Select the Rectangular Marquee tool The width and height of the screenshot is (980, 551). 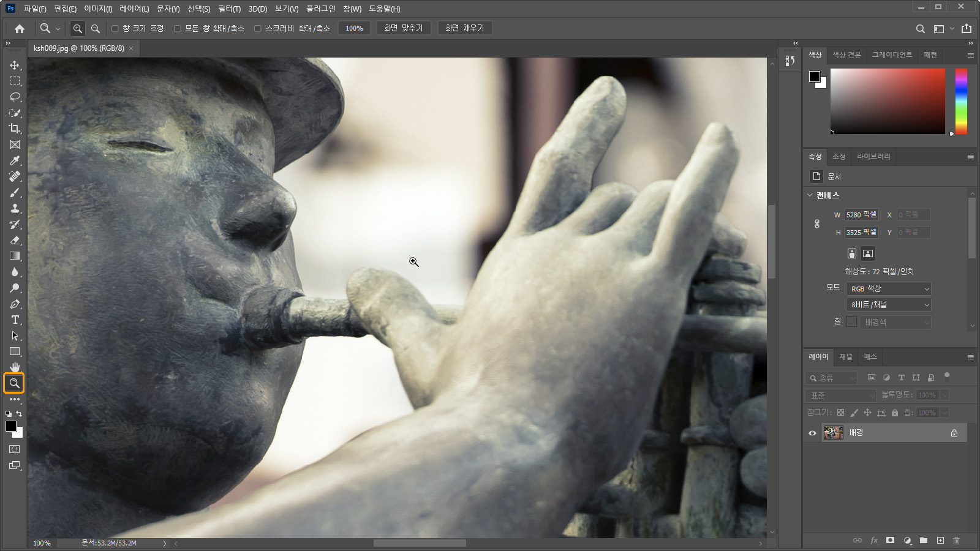pyautogui.click(x=15, y=81)
